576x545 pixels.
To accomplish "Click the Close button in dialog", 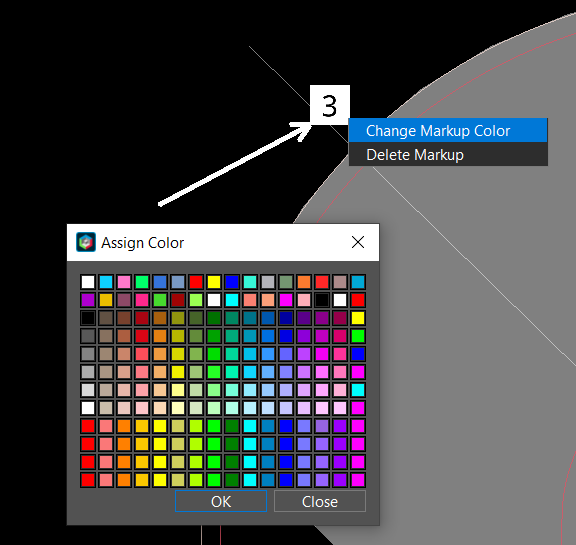I will 320,501.
